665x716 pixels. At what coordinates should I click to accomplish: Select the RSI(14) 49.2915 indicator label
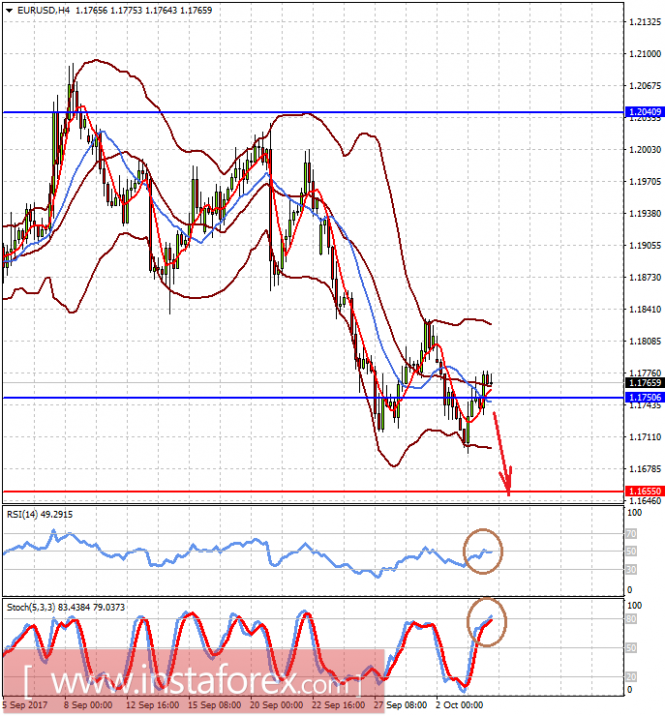point(40,515)
